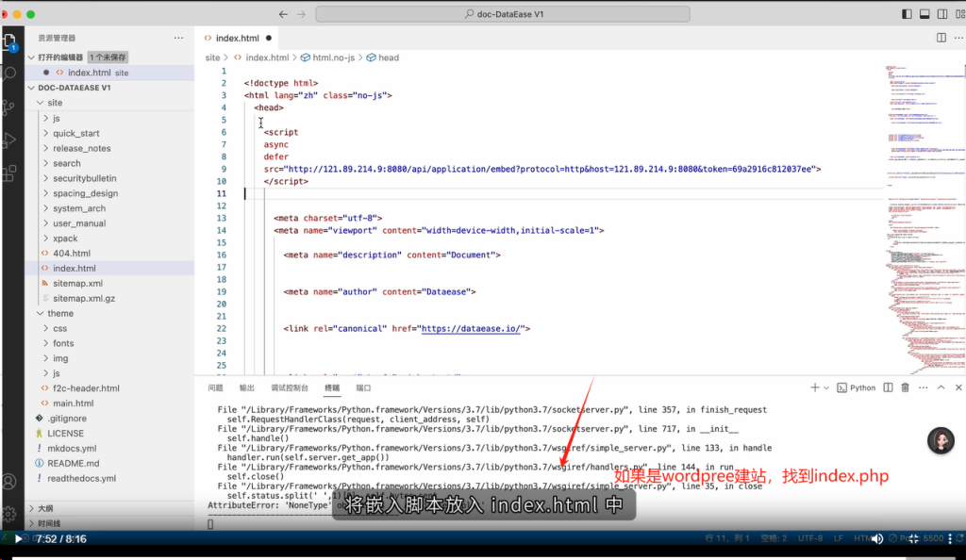Click the navigate back arrow in the title bar
The height and width of the screenshot is (560, 966).
coord(283,14)
